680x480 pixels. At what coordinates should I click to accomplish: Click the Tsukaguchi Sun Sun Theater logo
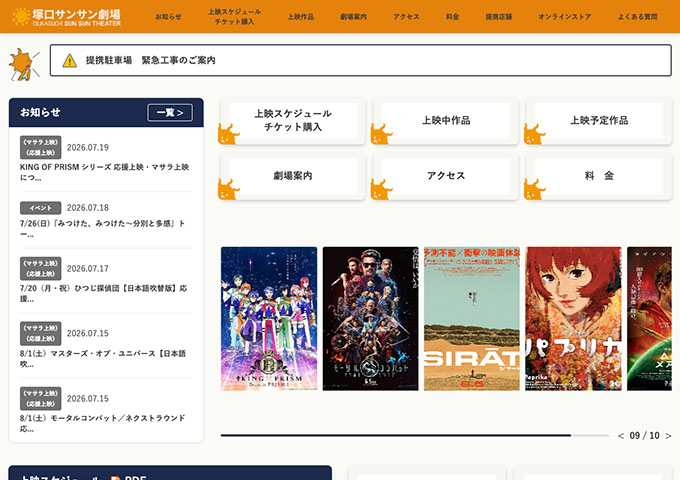pyautogui.click(x=66, y=17)
